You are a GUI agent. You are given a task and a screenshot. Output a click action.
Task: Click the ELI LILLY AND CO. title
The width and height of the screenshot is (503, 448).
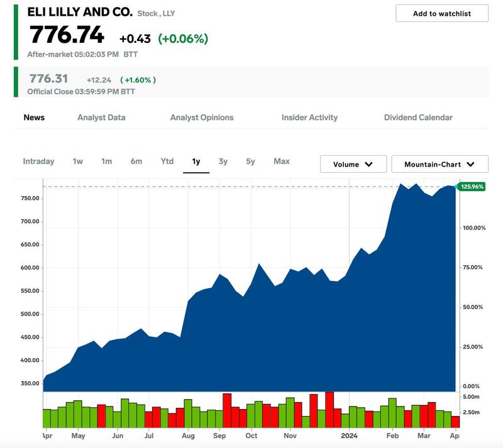pyautogui.click(x=80, y=12)
